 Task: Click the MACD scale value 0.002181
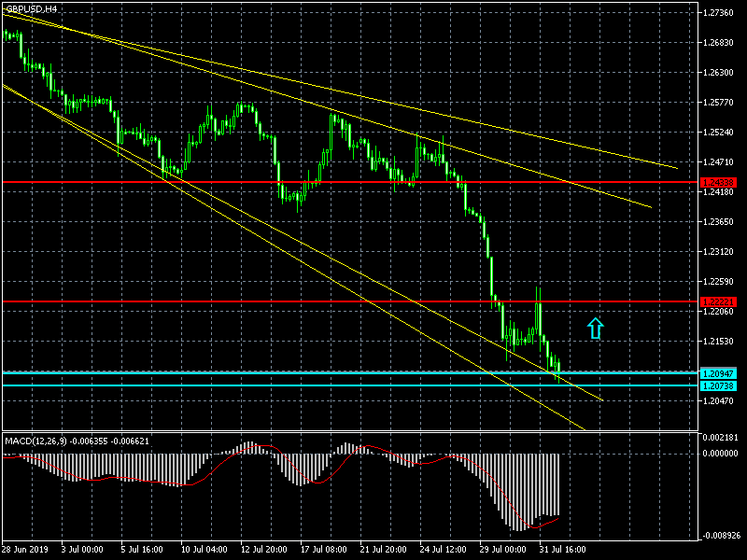coord(720,438)
